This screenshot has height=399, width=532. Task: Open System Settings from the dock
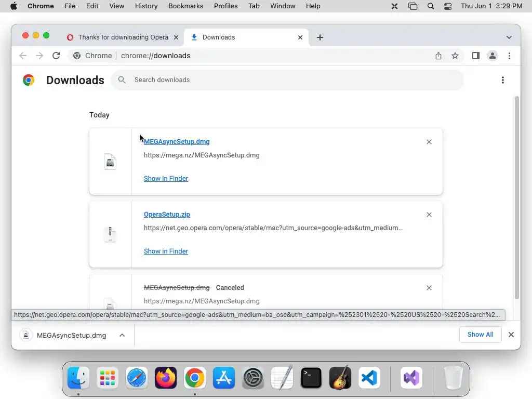[x=253, y=378]
